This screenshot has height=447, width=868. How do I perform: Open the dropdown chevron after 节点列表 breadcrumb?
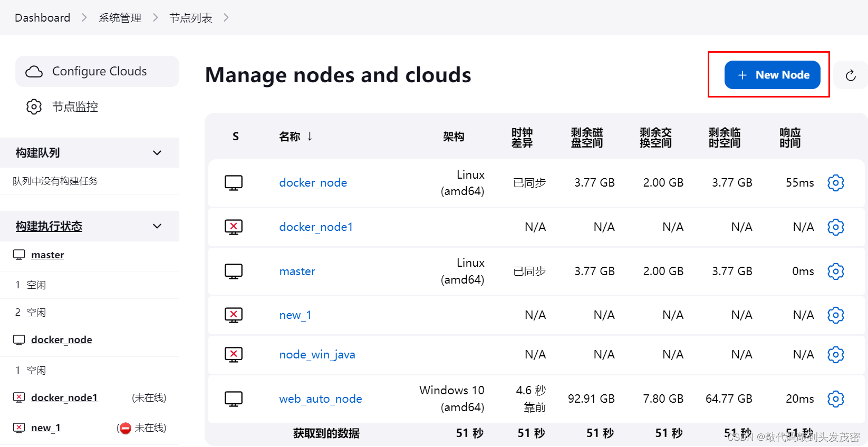(x=226, y=18)
